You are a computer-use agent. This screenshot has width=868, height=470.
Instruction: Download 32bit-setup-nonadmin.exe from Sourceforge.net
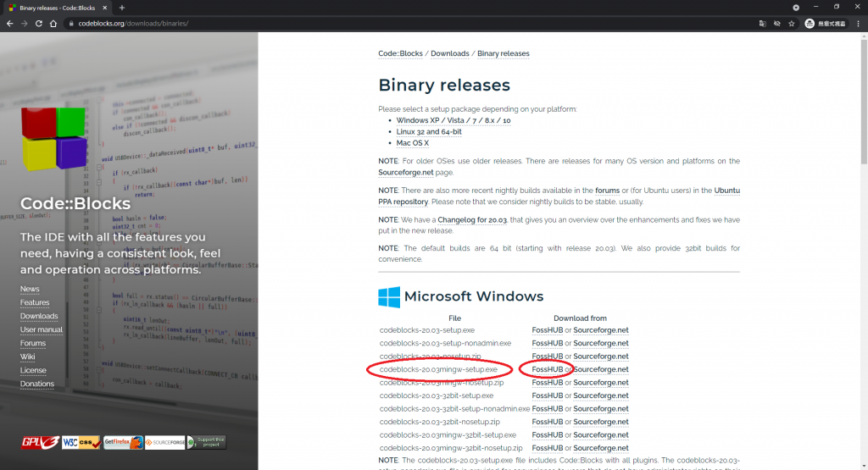coord(601,409)
